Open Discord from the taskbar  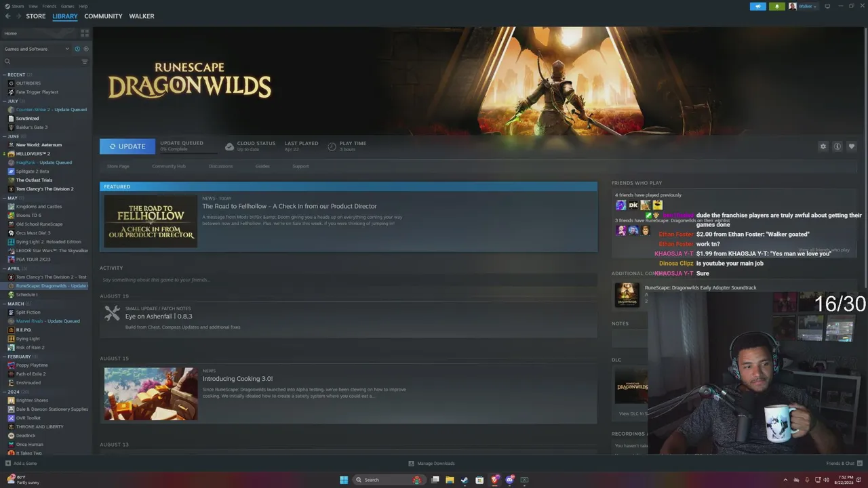click(510, 480)
